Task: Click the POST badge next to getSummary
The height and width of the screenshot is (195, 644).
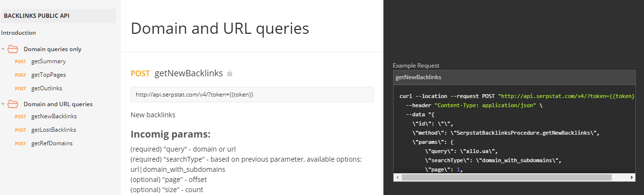Action: [20, 62]
